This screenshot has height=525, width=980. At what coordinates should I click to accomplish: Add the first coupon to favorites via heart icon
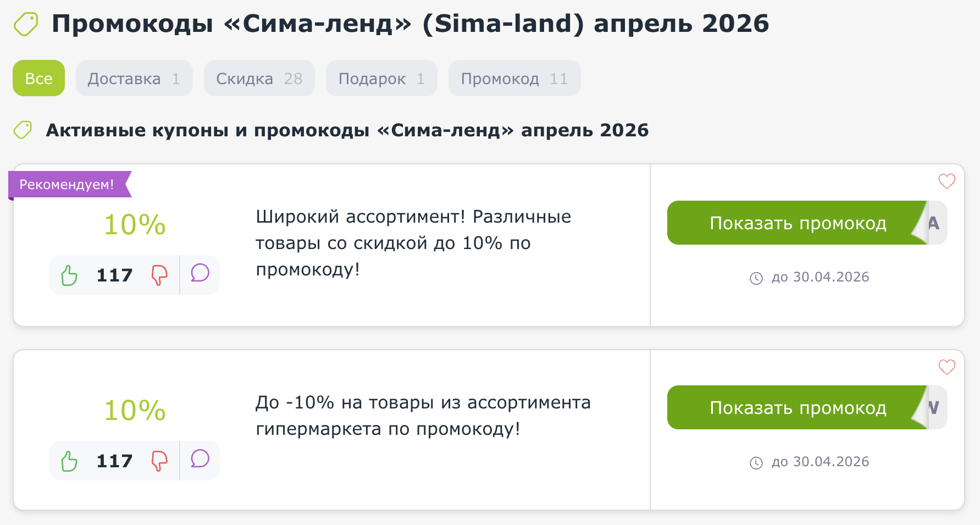pyautogui.click(x=946, y=181)
